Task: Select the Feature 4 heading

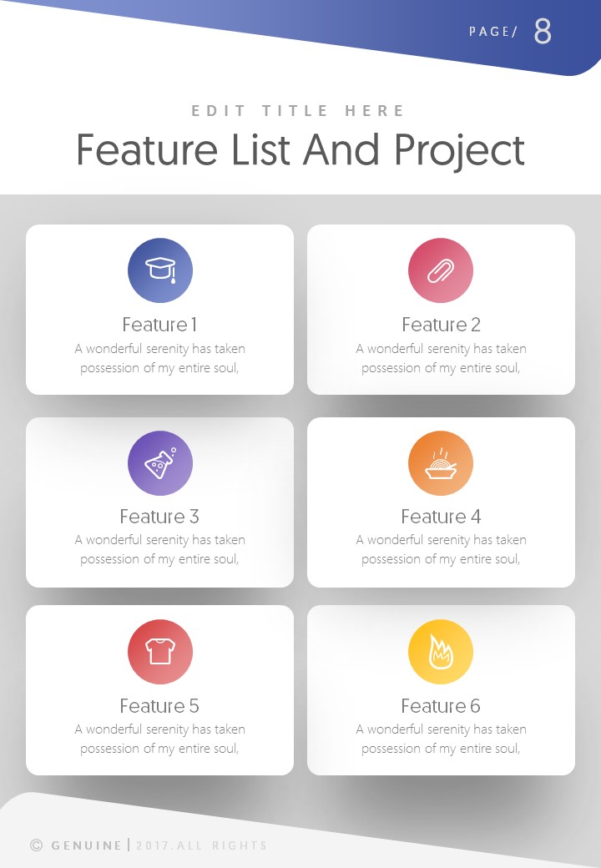Action: 441,517
